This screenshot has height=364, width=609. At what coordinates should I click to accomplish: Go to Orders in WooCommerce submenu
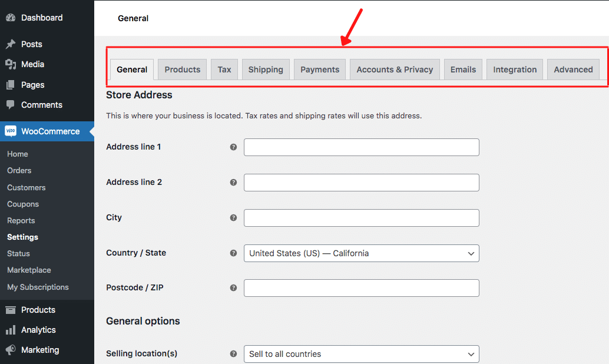(19, 170)
